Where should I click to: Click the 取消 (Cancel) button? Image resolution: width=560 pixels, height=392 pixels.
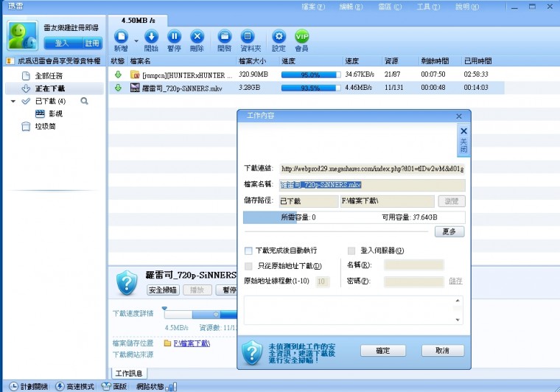[443, 351]
